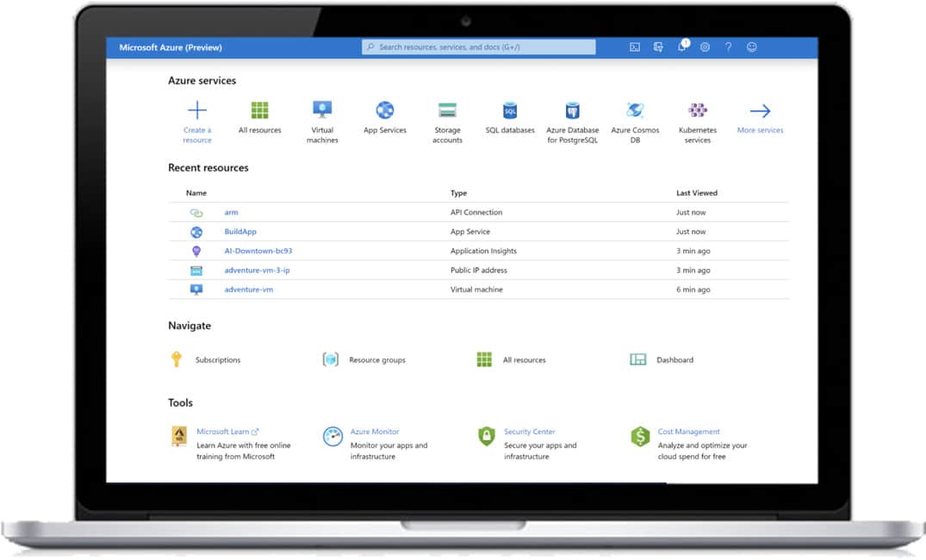The image size is (926, 560).
Task: Open the Security Center link
Action: (529, 432)
